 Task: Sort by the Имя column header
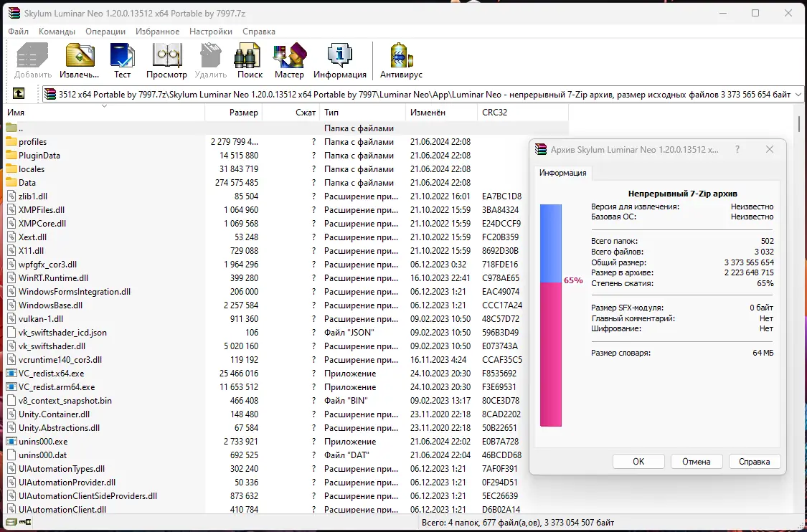pos(105,112)
